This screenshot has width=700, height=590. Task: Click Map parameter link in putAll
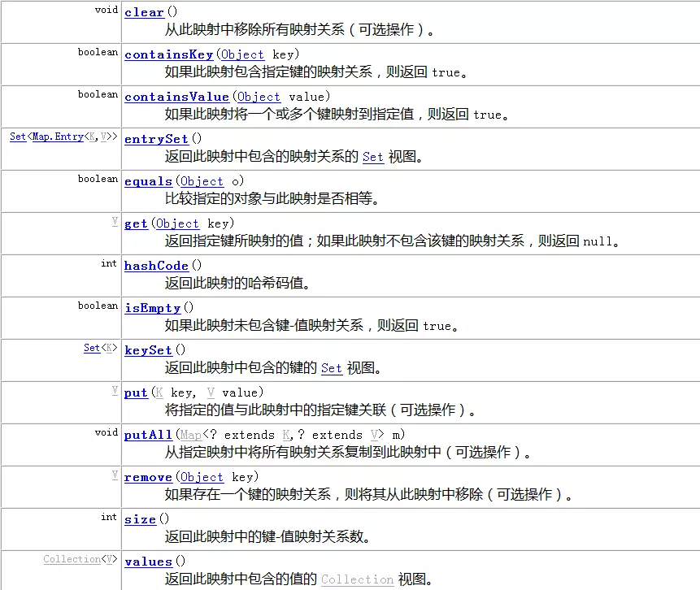190,435
